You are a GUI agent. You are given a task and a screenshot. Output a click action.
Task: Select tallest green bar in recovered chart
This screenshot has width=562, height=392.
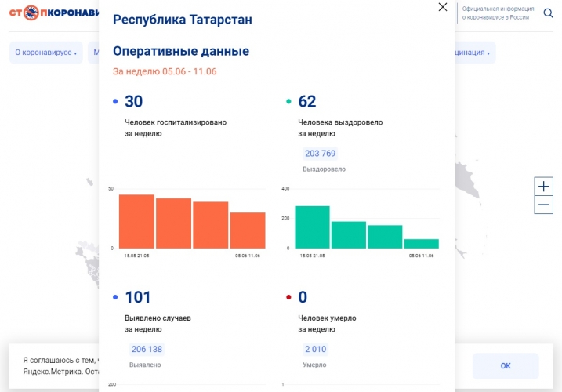pos(312,227)
